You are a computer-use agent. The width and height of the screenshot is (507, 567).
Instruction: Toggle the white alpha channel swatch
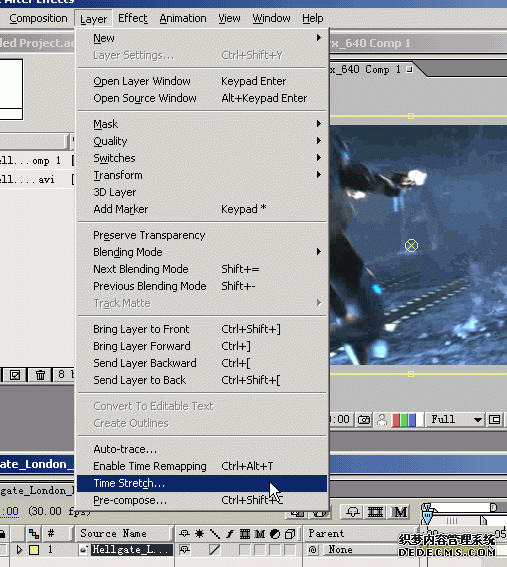tap(419, 420)
